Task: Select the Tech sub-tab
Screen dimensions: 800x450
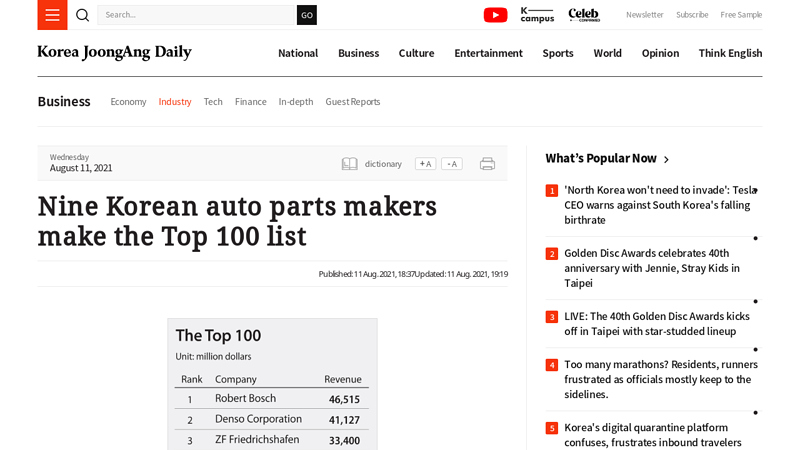Action: pos(213,102)
